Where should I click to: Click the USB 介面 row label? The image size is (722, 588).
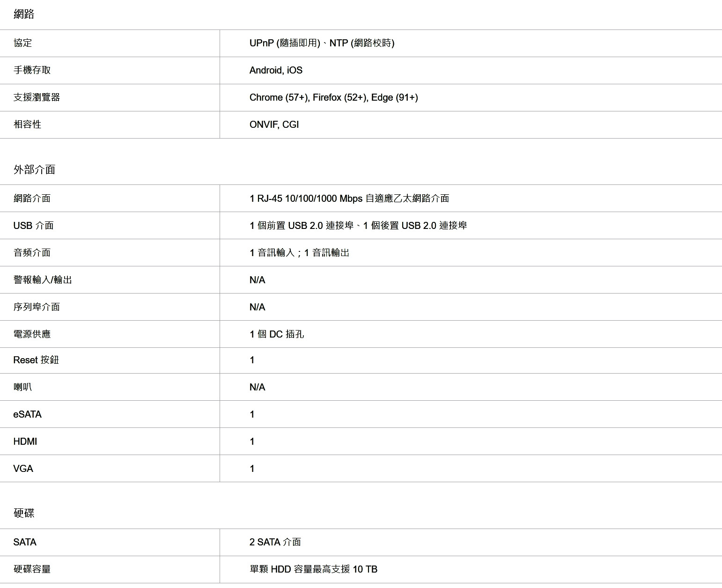pos(33,226)
